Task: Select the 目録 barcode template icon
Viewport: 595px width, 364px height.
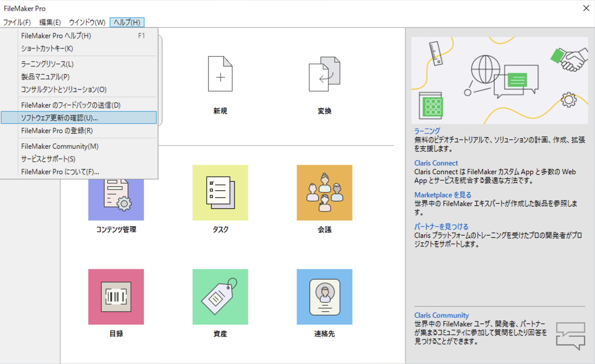Action: 116,297
